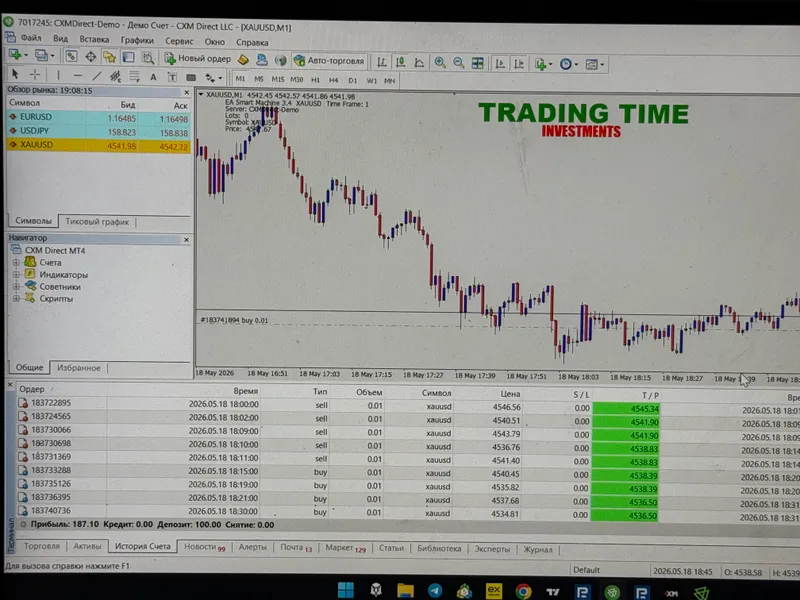800x600 pixels.
Task: Expand the Скрипты tree node
Action: [16, 298]
